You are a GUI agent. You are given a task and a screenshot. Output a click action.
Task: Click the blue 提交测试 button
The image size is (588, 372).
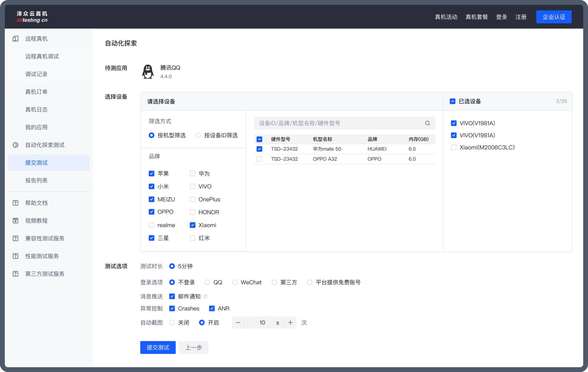[x=158, y=348]
